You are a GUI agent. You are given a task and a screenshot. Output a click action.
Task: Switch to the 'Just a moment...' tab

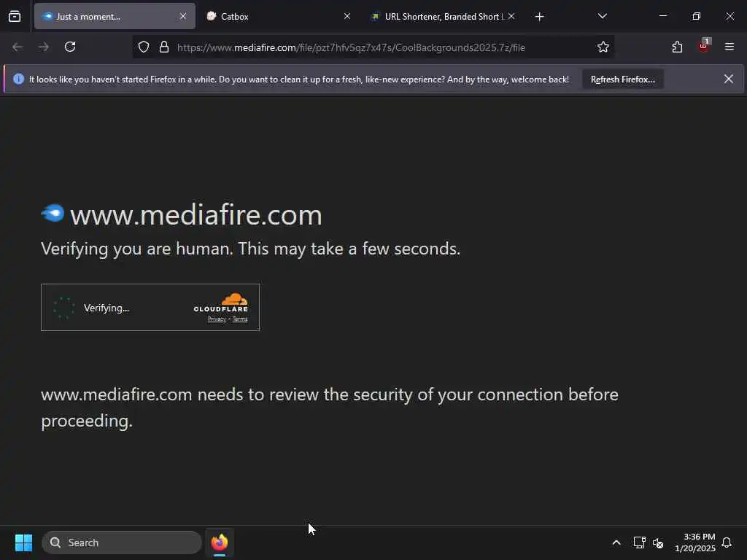pyautogui.click(x=115, y=17)
